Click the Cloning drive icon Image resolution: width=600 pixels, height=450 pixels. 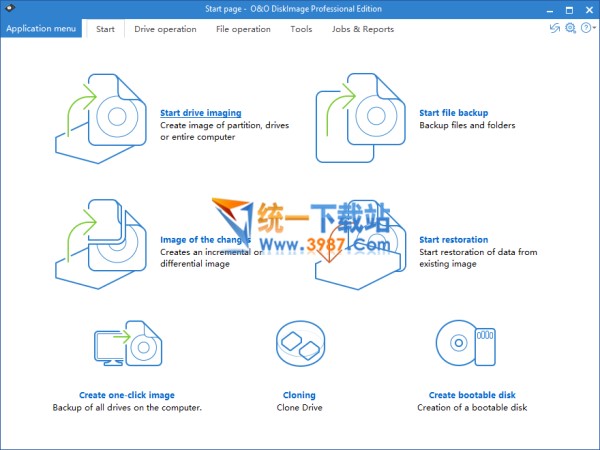[299, 349]
